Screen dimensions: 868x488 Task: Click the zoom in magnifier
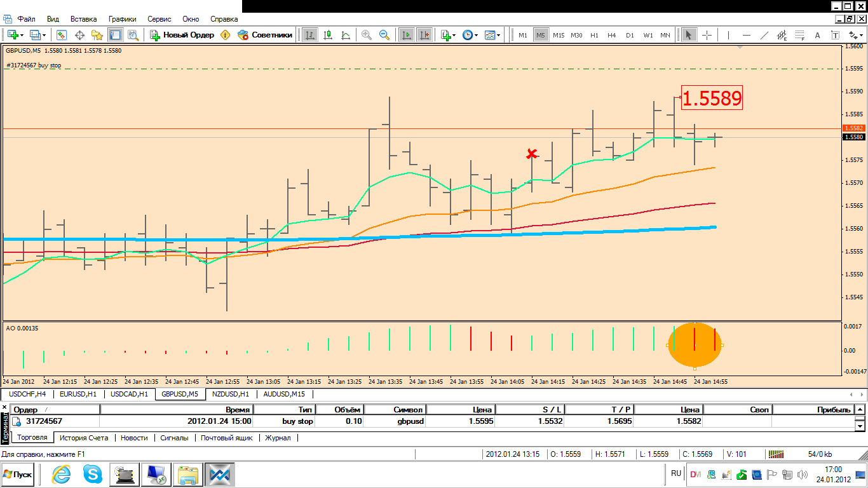click(x=367, y=35)
